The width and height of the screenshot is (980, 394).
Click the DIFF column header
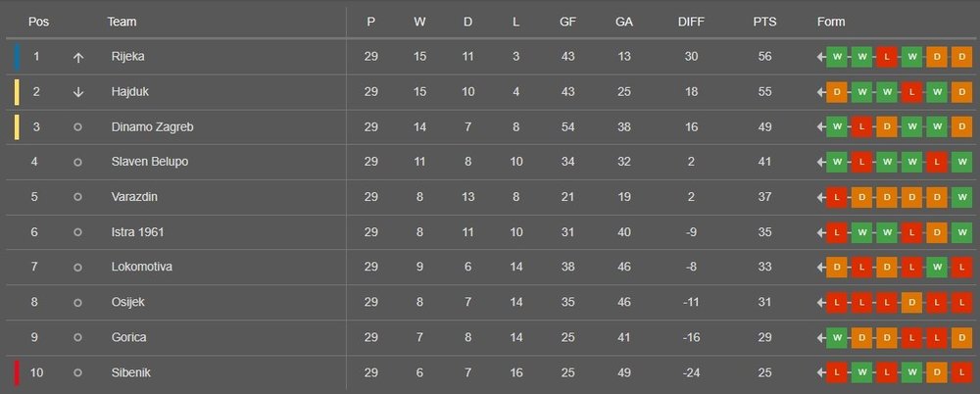click(691, 22)
